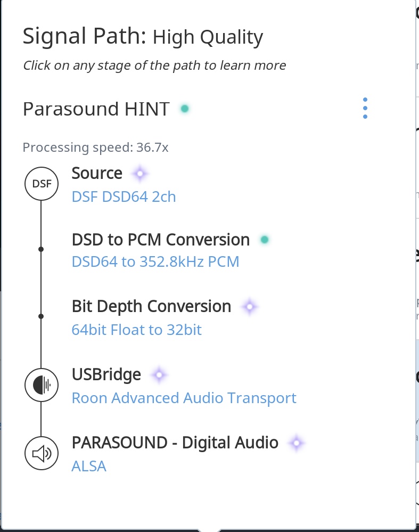
Task: Click the purple star beside USBridge
Action: [x=159, y=375]
